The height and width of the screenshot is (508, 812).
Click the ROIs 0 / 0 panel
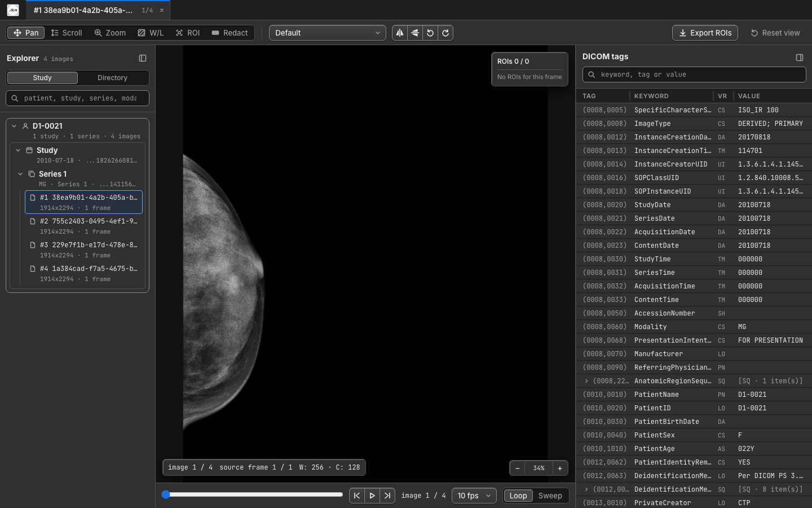tap(529, 69)
